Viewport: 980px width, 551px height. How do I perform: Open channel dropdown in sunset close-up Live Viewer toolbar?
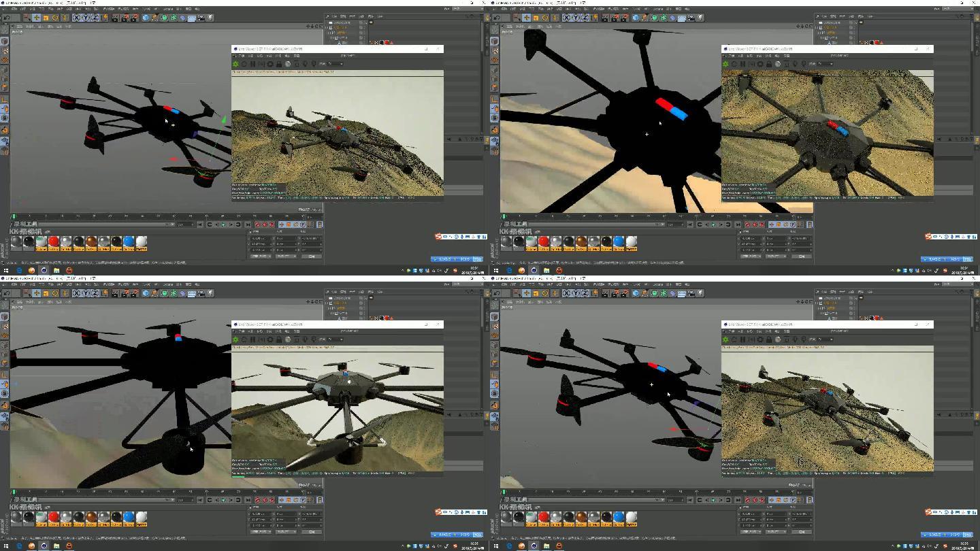[827, 64]
